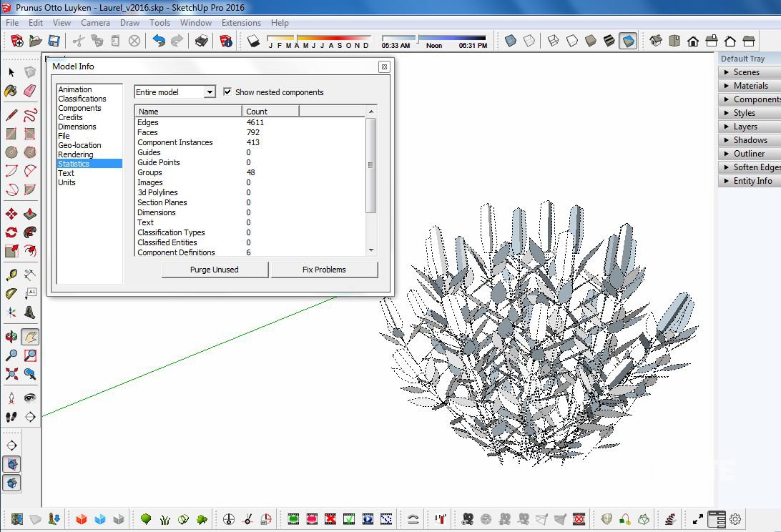Open Model Info from the toolbar icon
Screen dimensions: 781x532
226,41
